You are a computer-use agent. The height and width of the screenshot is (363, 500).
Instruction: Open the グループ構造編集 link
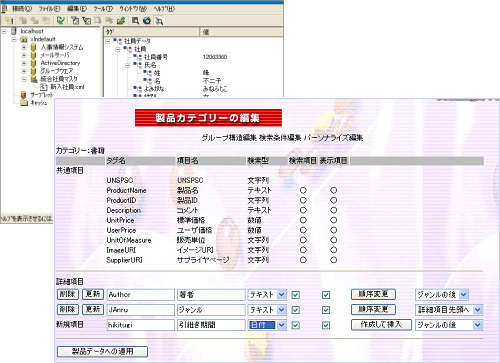point(229,138)
